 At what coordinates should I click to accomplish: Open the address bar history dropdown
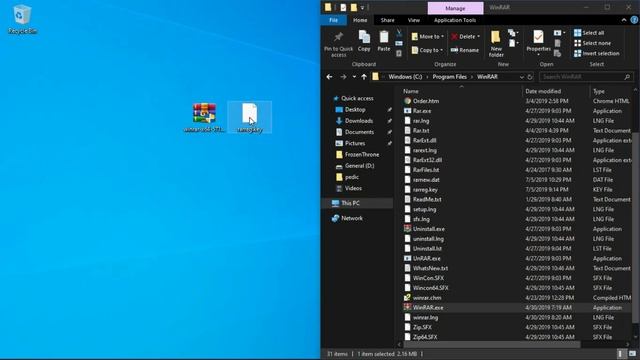click(522, 77)
